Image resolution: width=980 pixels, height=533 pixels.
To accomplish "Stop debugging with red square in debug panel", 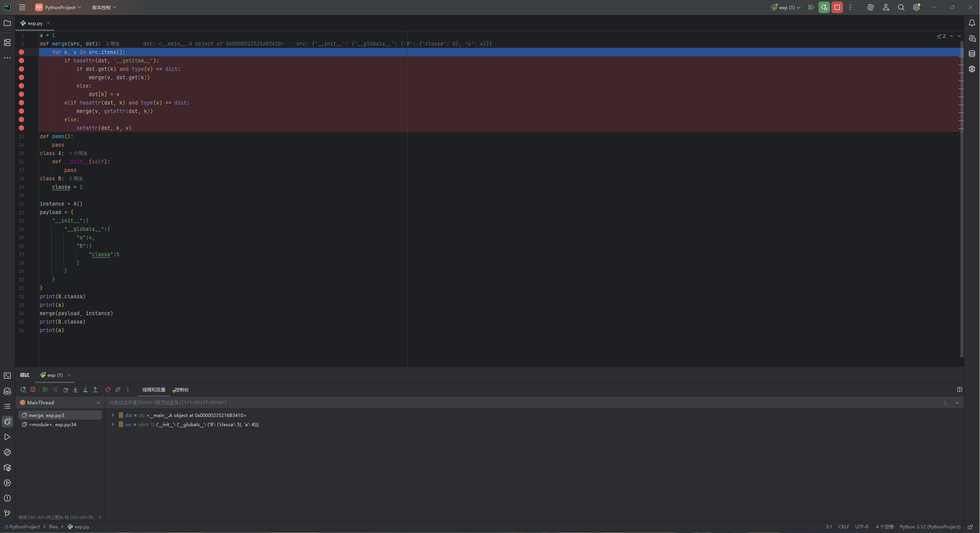I will [33, 389].
